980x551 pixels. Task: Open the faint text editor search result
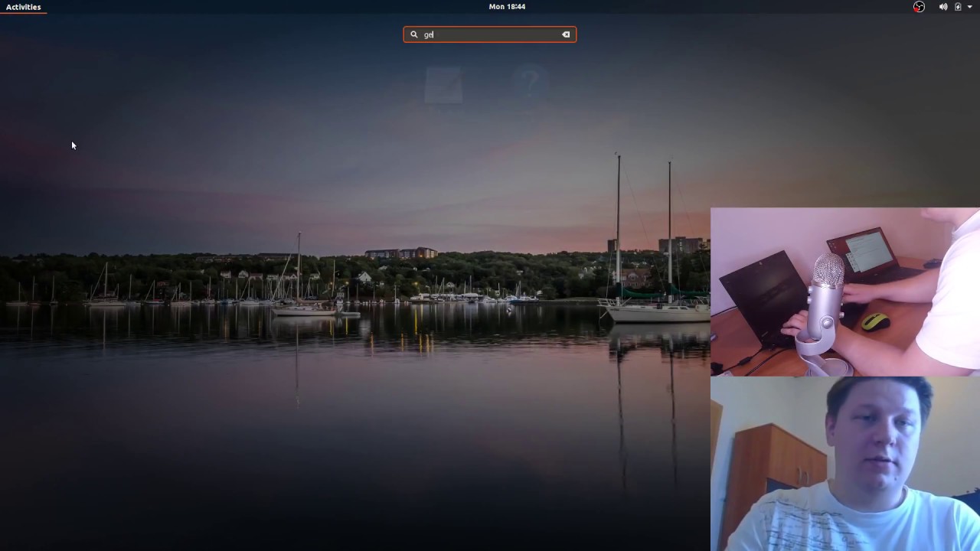(x=443, y=84)
